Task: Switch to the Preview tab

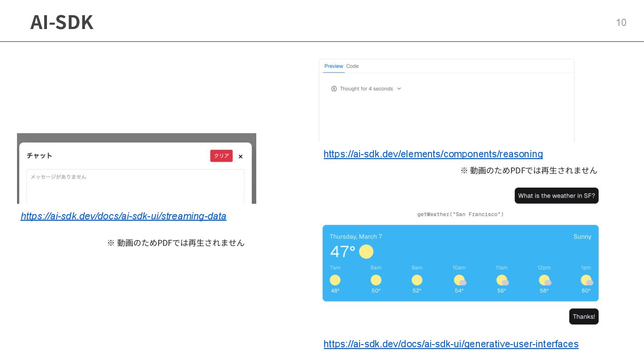Action: coord(334,66)
